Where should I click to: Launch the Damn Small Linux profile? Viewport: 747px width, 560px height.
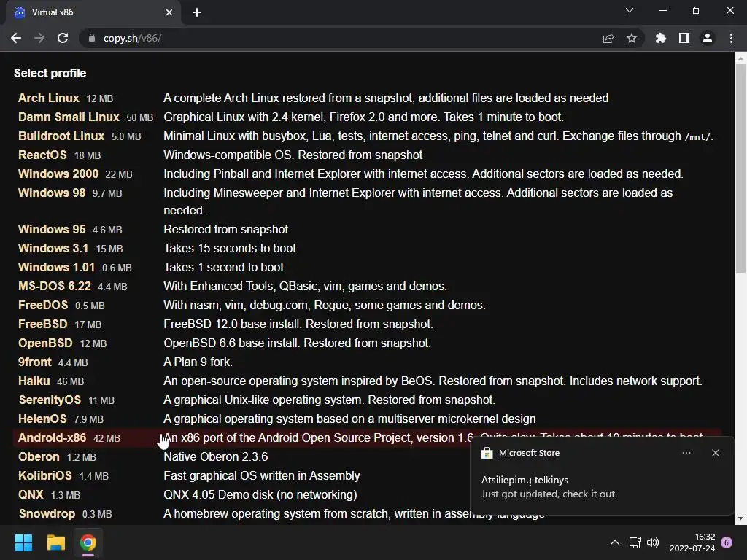click(x=69, y=117)
